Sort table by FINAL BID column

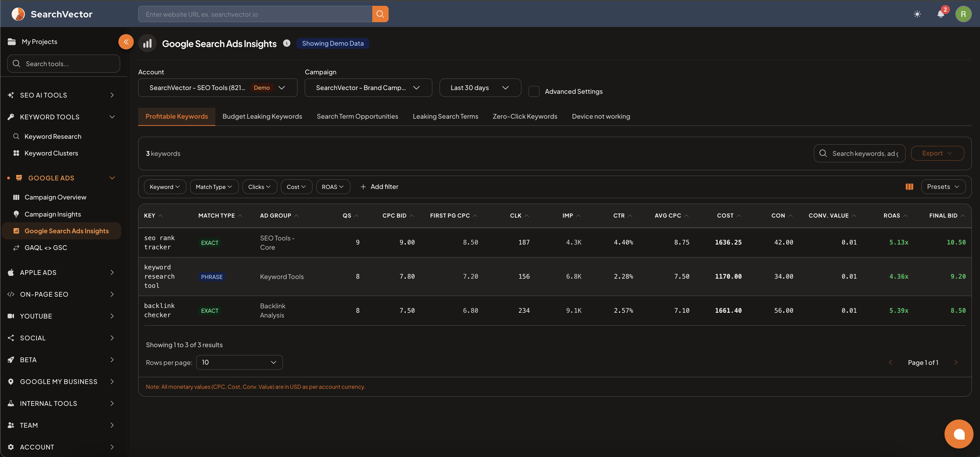[x=947, y=216]
